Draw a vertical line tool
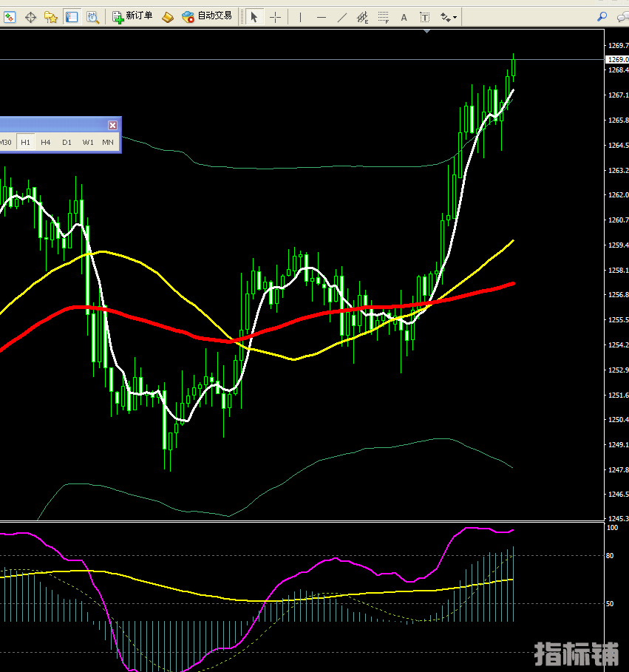Viewport: 629px width, 672px height. [300, 16]
